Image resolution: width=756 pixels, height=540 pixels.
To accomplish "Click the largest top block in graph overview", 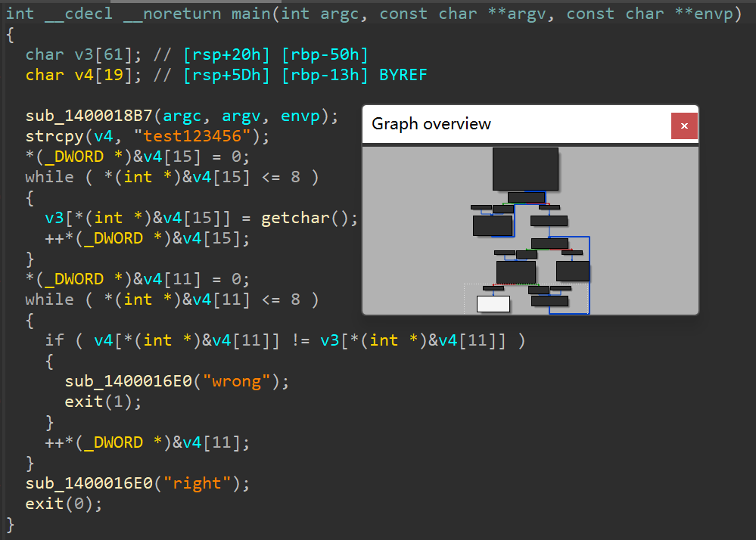I will 525,169.
